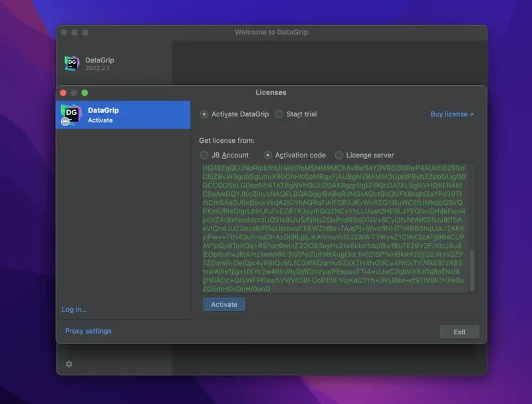The height and width of the screenshot is (404, 532).
Task: Open Proxy settings
Action: pyautogui.click(x=88, y=331)
